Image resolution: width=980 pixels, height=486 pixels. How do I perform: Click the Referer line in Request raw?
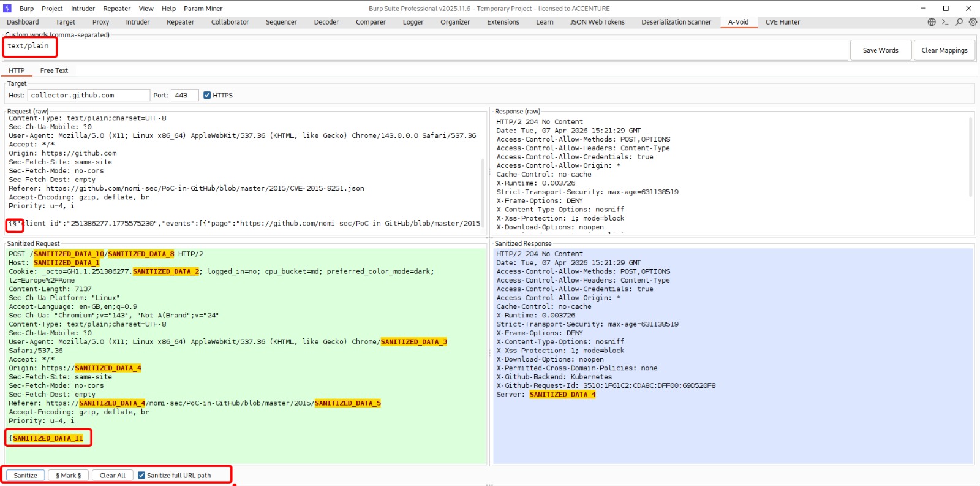[x=186, y=188]
